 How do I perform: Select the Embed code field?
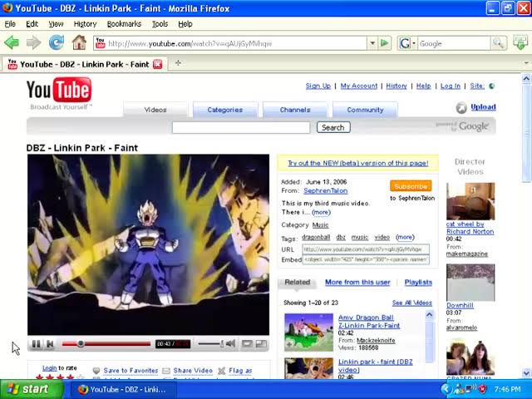(x=366, y=259)
